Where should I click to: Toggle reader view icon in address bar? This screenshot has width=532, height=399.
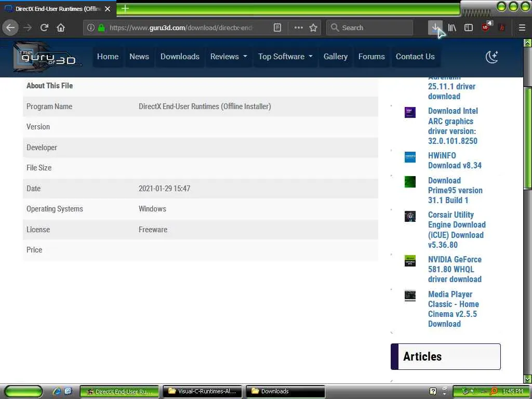tap(277, 28)
